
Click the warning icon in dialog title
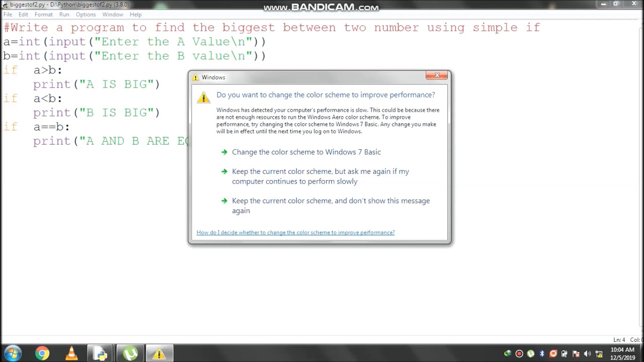click(196, 77)
